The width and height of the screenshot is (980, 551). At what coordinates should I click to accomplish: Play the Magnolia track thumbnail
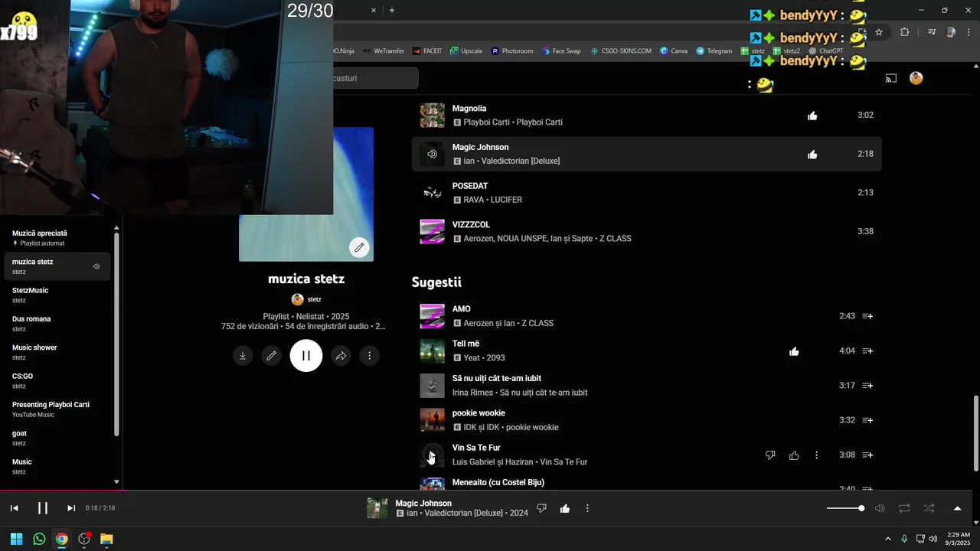(433, 116)
